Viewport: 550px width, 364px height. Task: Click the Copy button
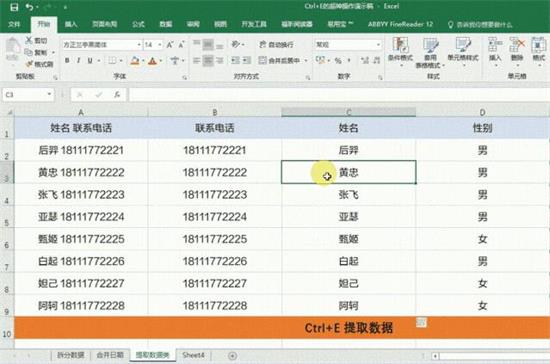click(36, 52)
